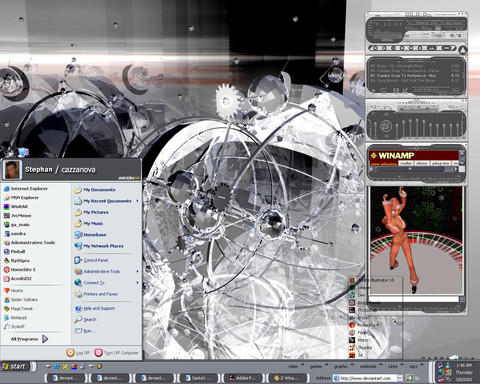Click the Turn Off Computer icon

pyautogui.click(x=98, y=353)
